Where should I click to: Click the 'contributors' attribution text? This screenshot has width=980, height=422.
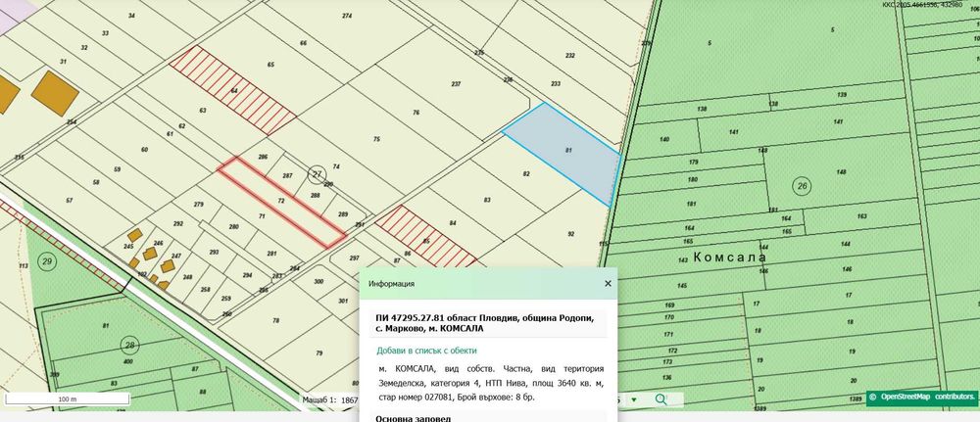[x=955, y=397]
